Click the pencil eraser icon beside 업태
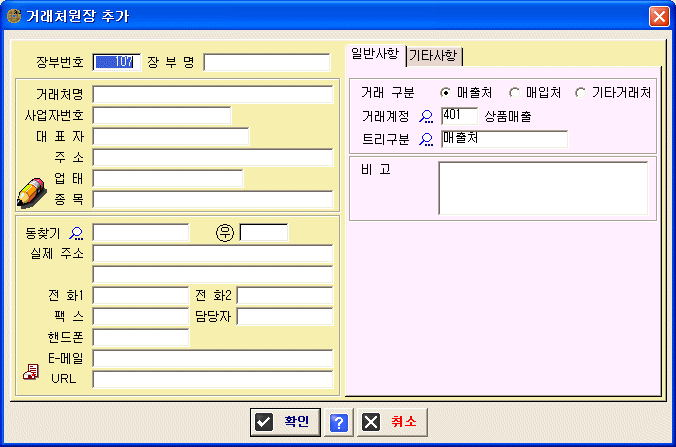The width and height of the screenshot is (676, 447). [31, 193]
